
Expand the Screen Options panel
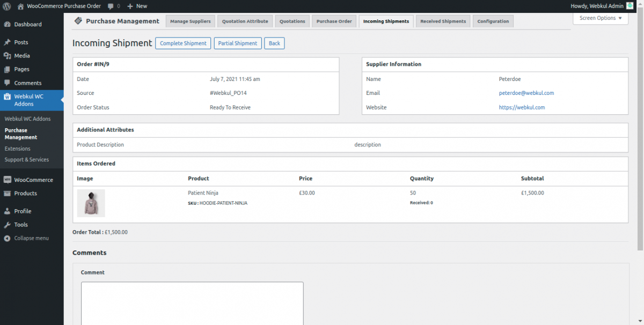coord(599,18)
